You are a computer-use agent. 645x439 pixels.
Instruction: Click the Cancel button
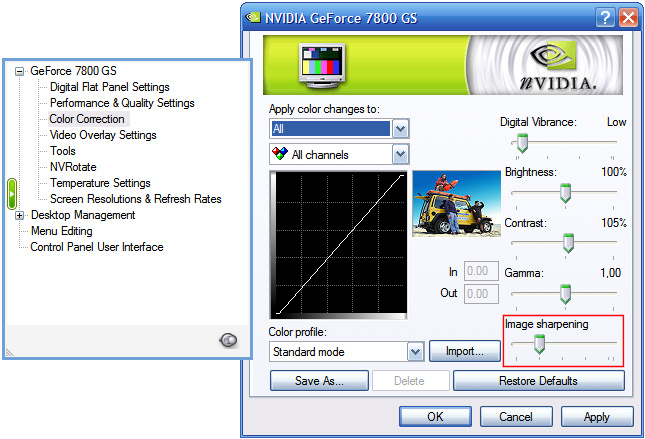(516, 417)
